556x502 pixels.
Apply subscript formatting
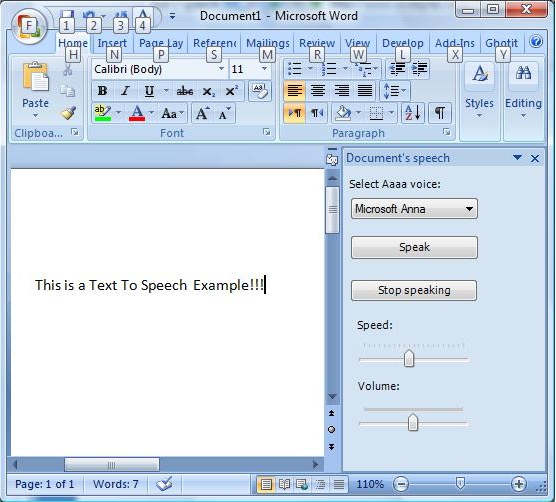pyautogui.click(x=209, y=91)
